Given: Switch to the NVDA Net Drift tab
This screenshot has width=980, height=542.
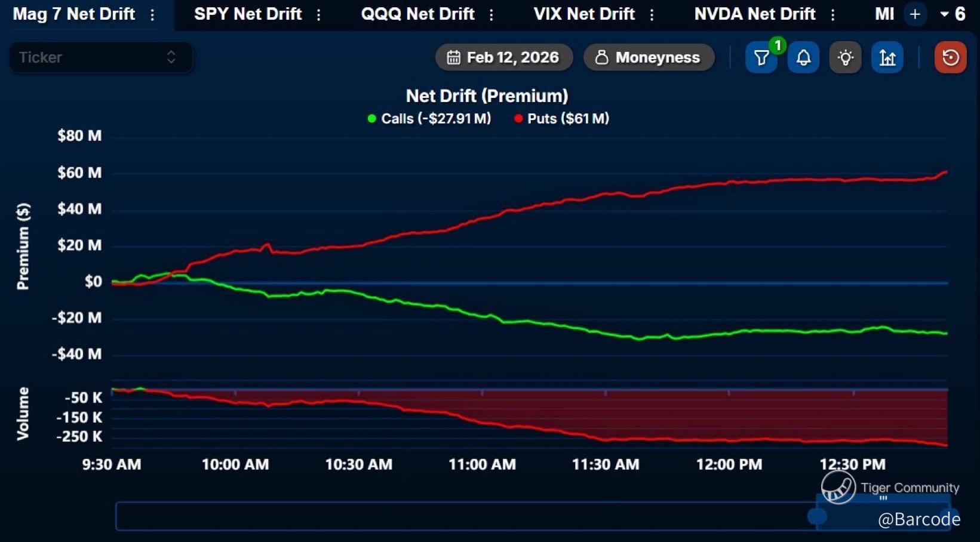Looking at the screenshot, I should (x=755, y=14).
